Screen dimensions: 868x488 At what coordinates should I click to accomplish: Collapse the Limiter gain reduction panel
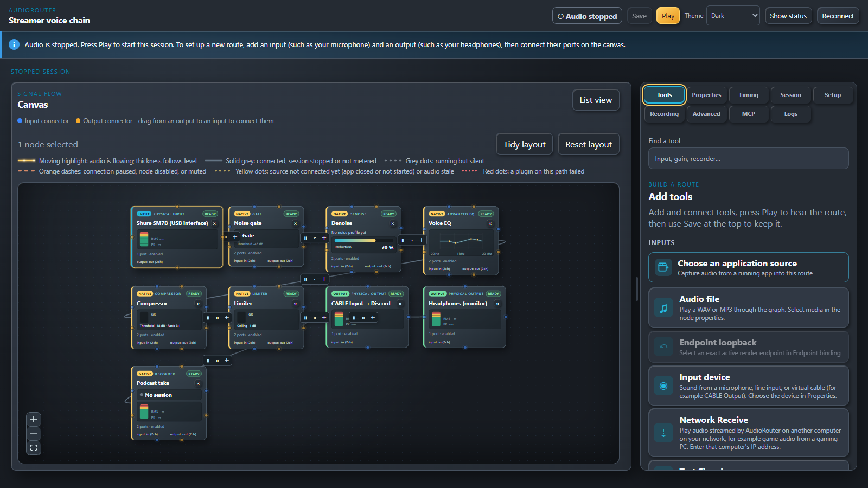coord(293,316)
